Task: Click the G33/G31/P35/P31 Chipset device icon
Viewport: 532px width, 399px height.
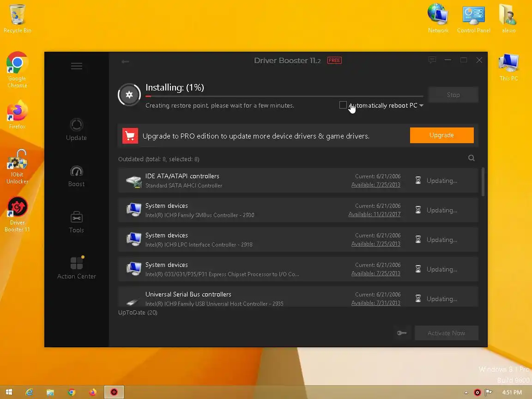Action: tap(133, 269)
